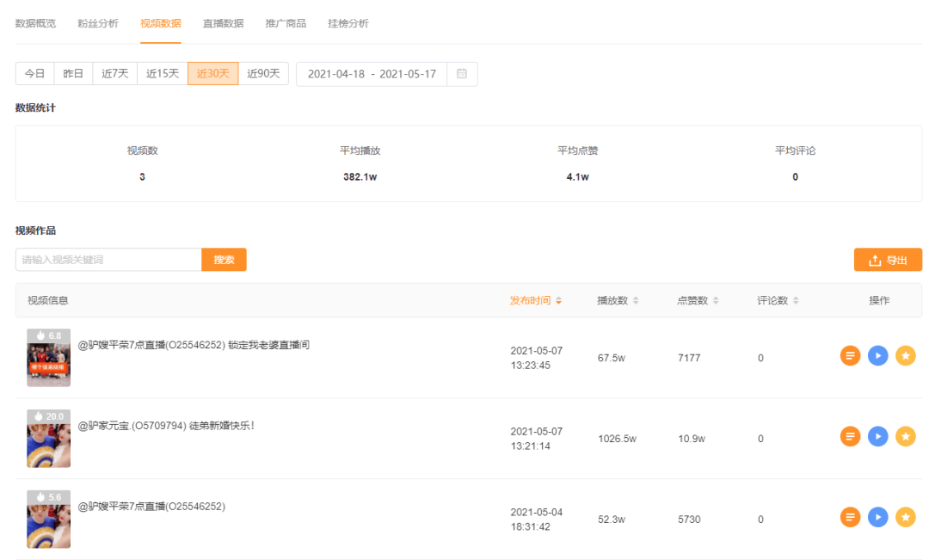
Task: Favorite the 67.5w video with star icon
Action: [x=905, y=355]
